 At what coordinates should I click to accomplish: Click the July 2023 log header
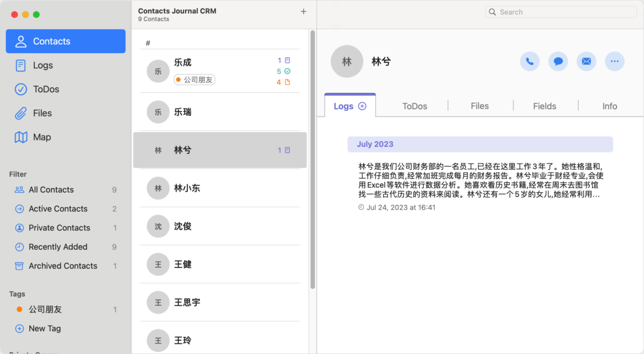click(x=480, y=144)
